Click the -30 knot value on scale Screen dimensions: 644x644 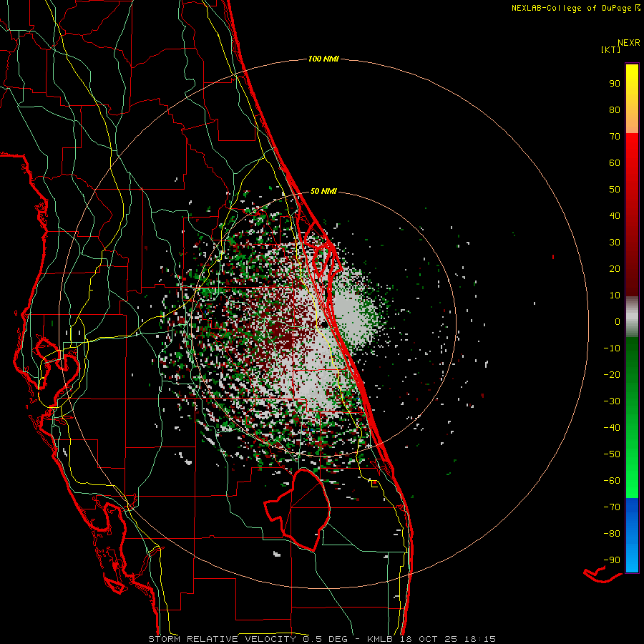pyautogui.click(x=612, y=401)
